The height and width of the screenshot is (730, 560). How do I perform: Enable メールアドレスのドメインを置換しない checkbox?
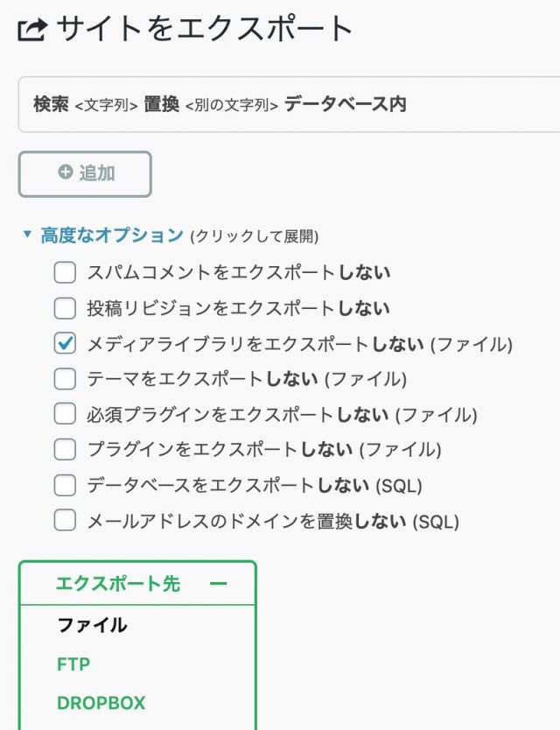[x=65, y=521]
